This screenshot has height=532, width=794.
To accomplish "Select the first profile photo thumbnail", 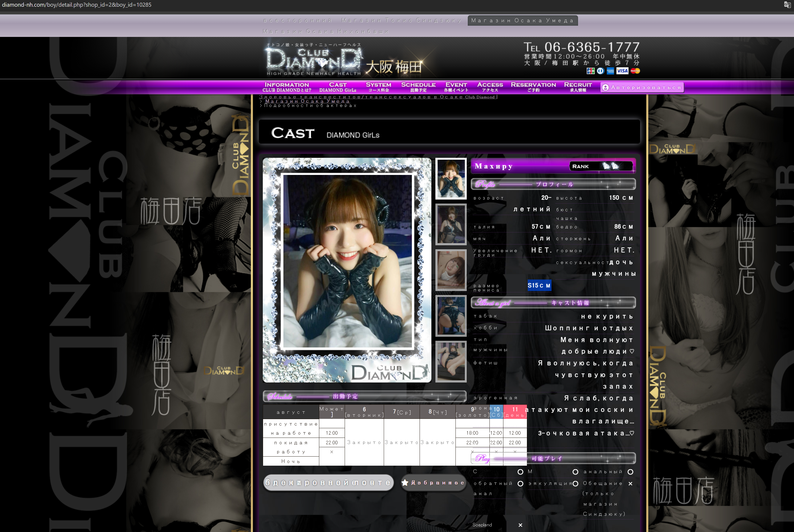I will 451,178.
